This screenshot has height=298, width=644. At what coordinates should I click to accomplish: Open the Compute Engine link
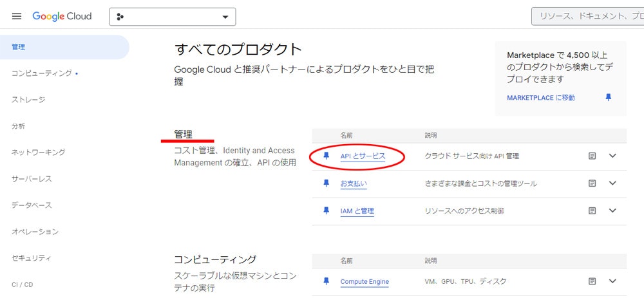(x=365, y=281)
